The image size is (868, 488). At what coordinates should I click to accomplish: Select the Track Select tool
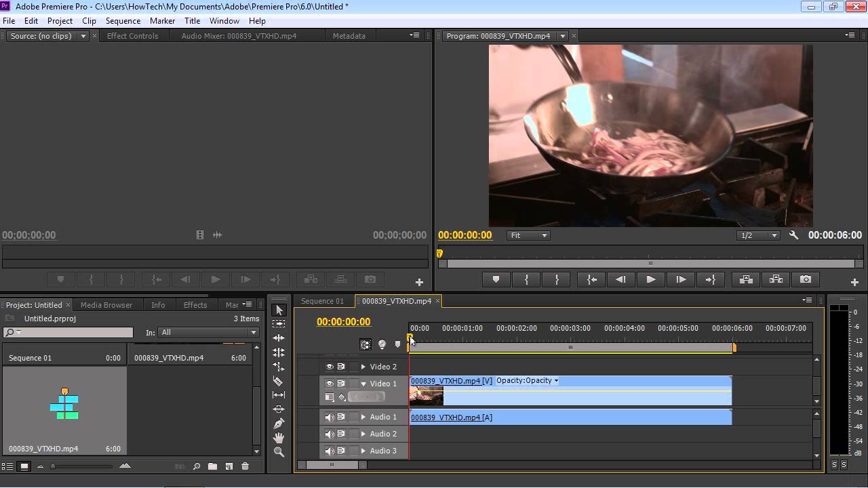tap(279, 324)
